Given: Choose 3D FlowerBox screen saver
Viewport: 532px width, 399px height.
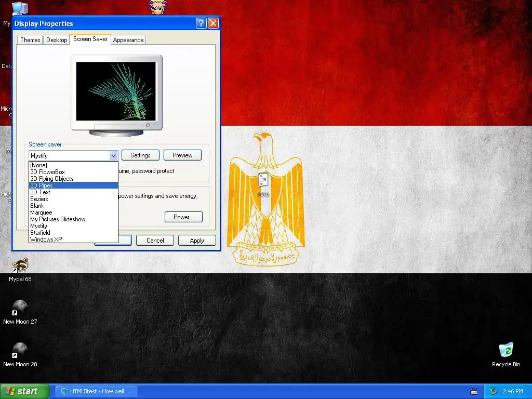Looking at the screenshot, I should [73, 172].
